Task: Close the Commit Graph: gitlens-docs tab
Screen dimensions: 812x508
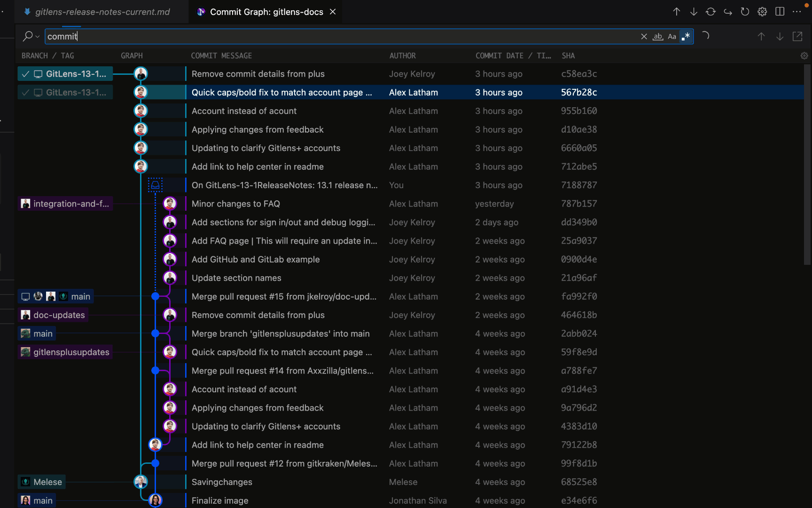Action: pyautogui.click(x=333, y=12)
